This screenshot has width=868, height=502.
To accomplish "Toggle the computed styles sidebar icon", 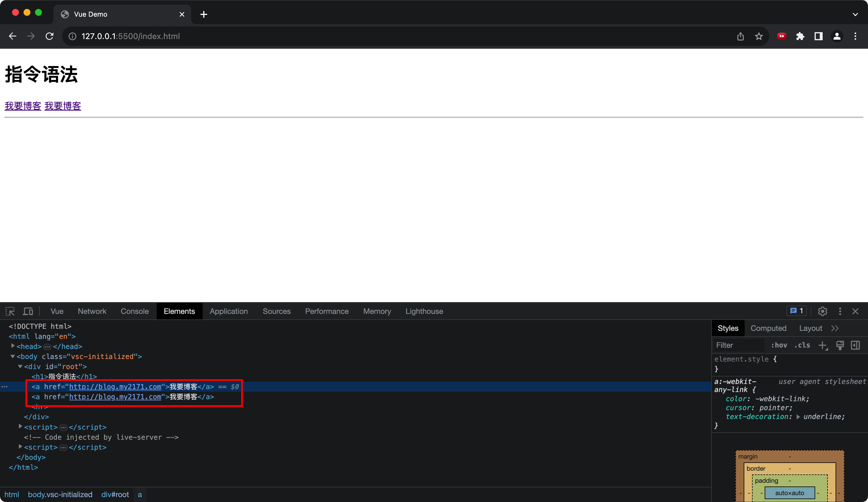I will tap(855, 345).
